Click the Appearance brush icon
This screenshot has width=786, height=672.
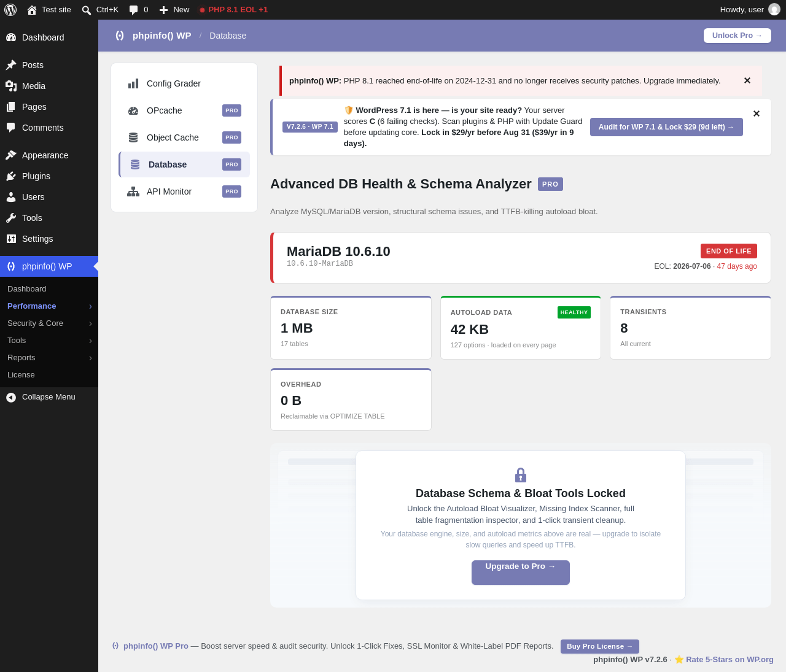pyautogui.click(x=11, y=155)
